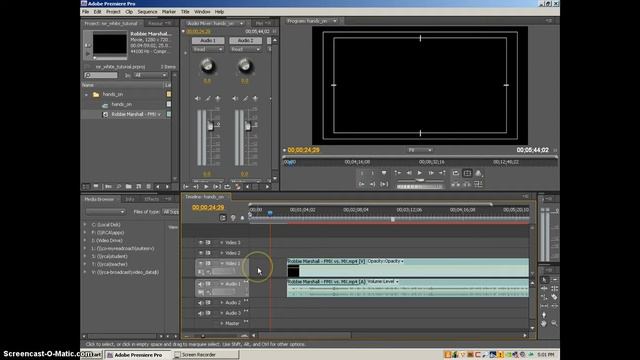Open the Window menu
The height and width of the screenshot is (360, 640).
point(202,12)
